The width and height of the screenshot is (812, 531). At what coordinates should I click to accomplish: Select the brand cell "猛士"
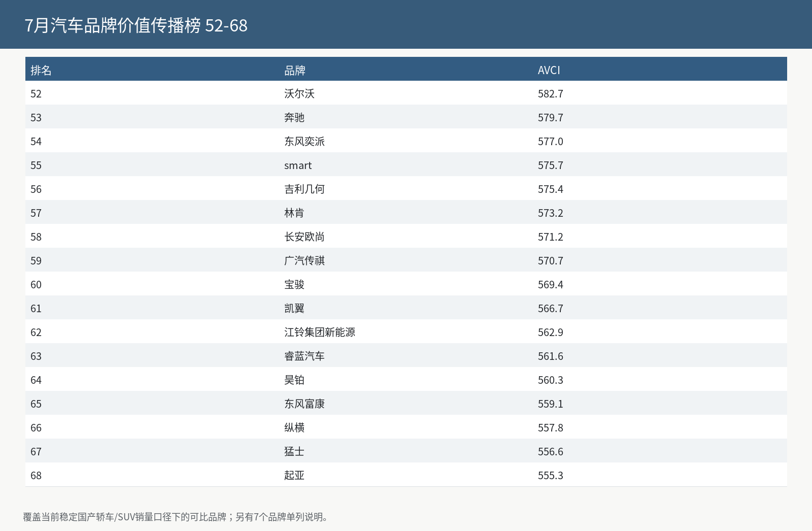coord(294,451)
